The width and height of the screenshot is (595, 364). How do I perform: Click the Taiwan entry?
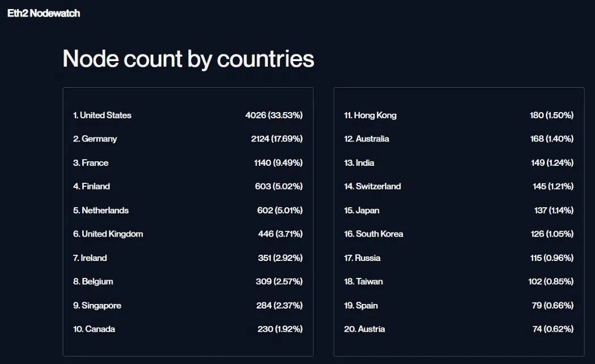pyautogui.click(x=363, y=282)
